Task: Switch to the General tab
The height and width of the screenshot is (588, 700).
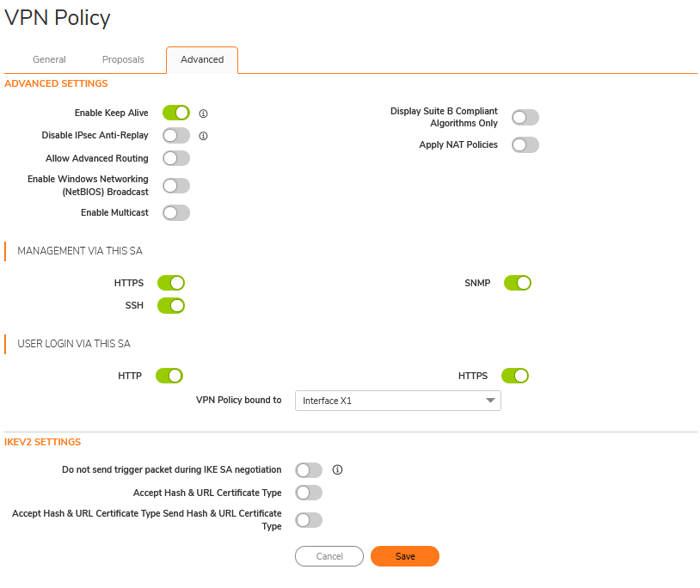Action: (x=49, y=59)
